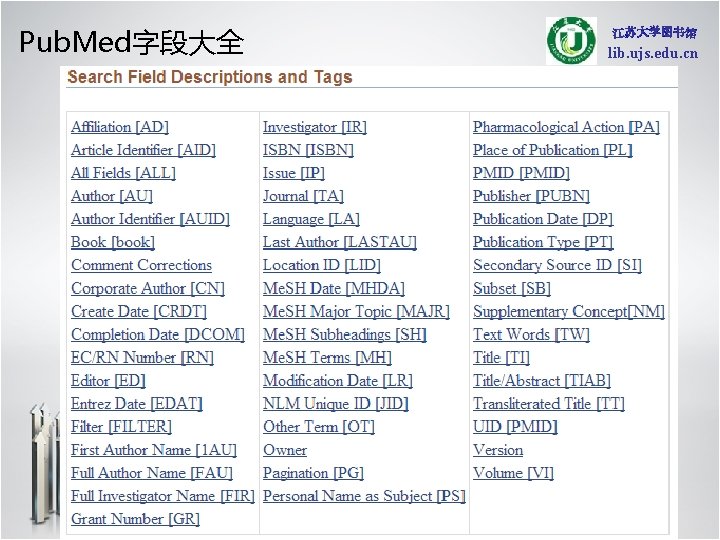Open Author Identifier [AUID] link

coord(150,219)
